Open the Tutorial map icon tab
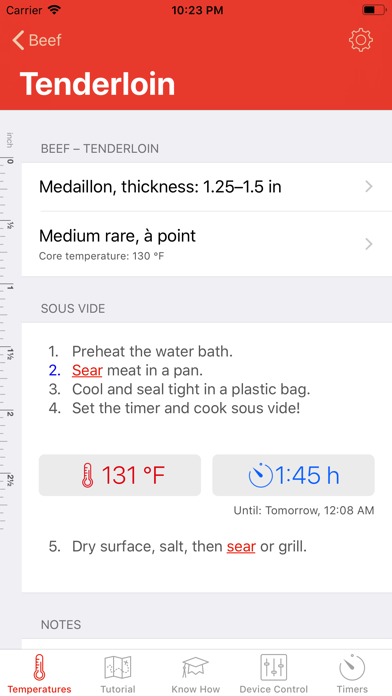The image size is (392, 696). pyautogui.click(x=118, y=673)
